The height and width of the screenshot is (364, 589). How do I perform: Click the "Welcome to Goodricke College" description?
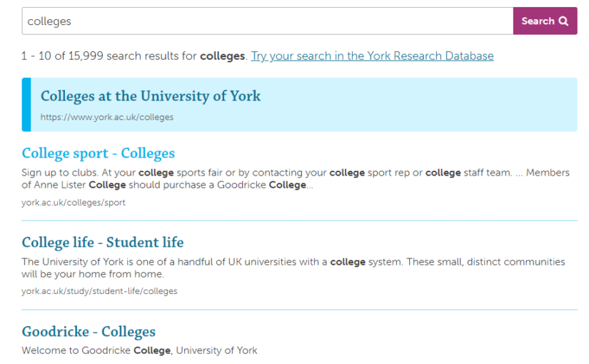point(139,350)
